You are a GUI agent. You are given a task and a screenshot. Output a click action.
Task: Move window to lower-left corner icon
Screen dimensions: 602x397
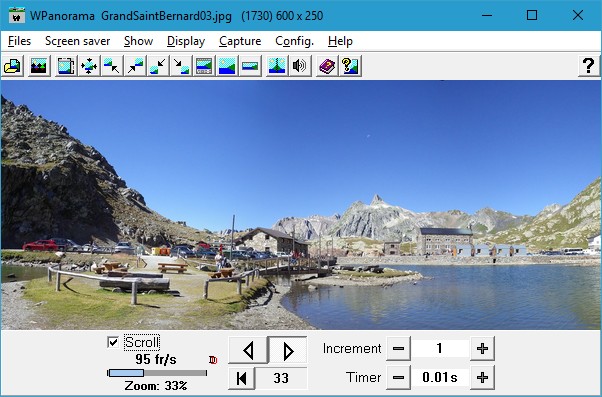(x=158, y=66)
